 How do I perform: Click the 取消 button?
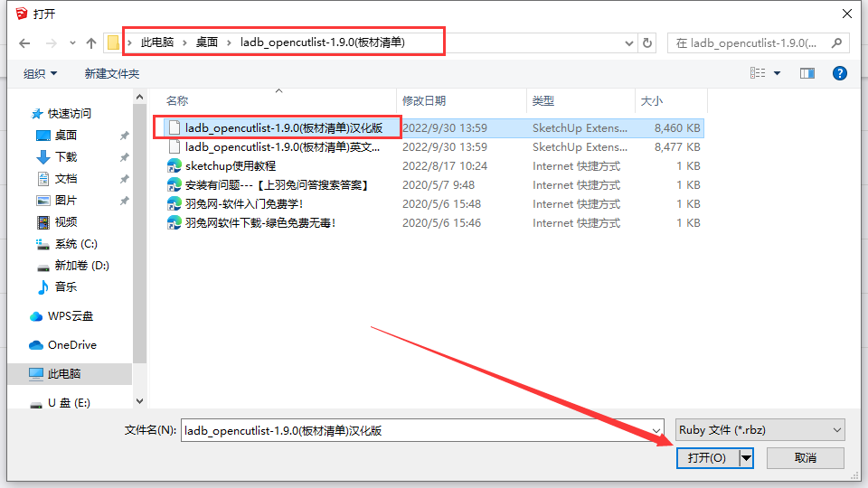coord(806,458)
